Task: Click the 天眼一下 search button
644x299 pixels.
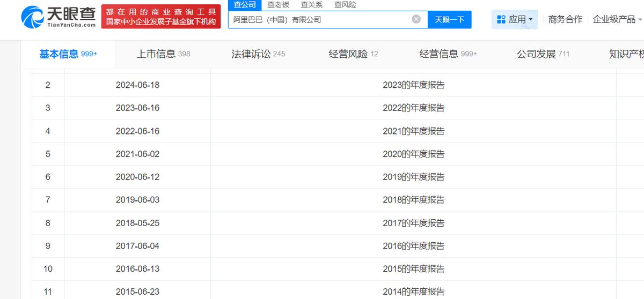Action: click(449, 20)
